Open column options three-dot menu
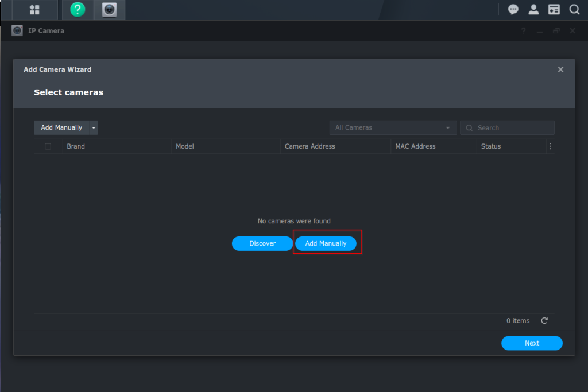 pos(550,146)
